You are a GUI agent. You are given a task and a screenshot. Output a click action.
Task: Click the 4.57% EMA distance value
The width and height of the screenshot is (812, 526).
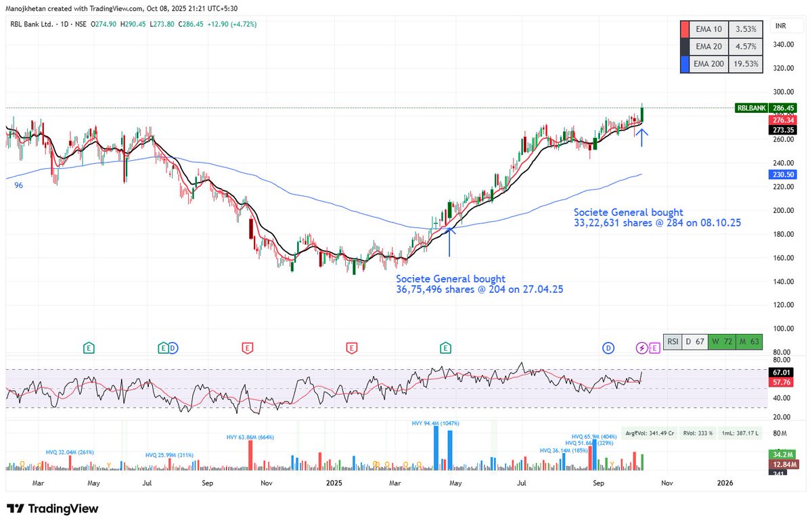(746, 47)
